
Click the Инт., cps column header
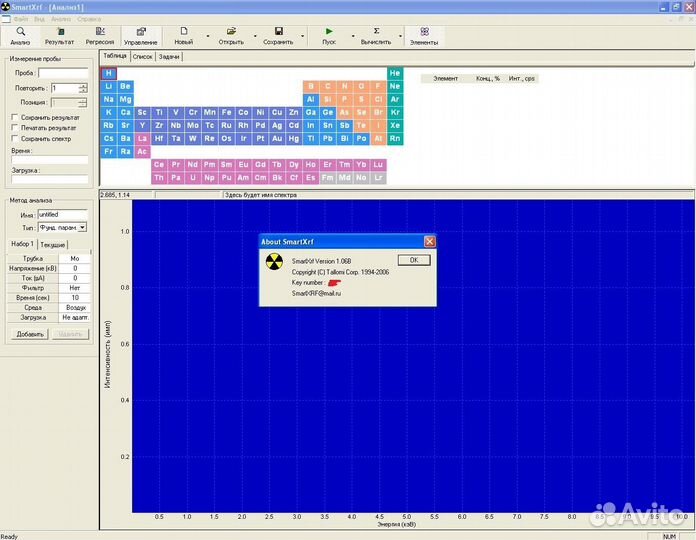522,79
